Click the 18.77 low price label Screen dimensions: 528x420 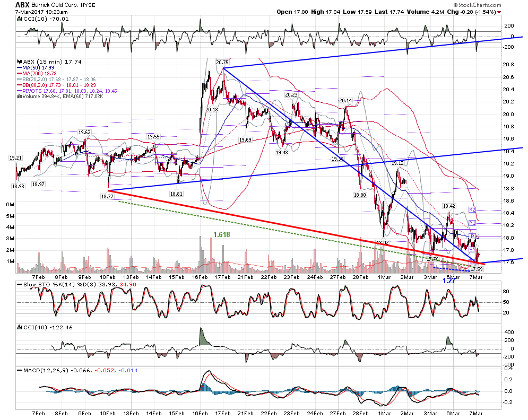(107, 197)
